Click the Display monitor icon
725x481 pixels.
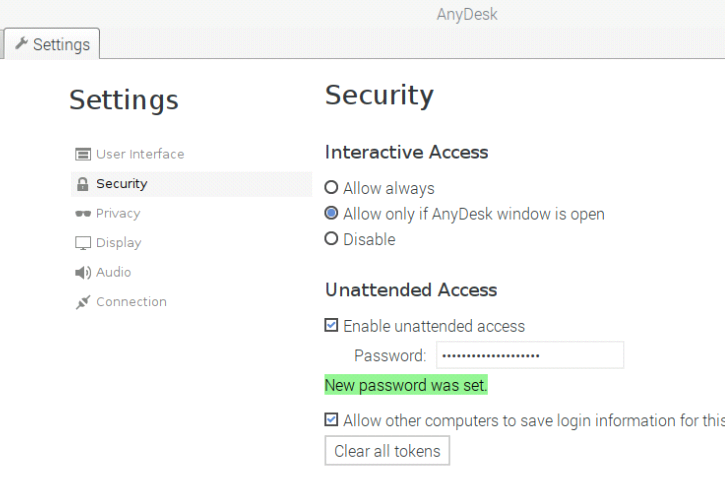[83, 243]
